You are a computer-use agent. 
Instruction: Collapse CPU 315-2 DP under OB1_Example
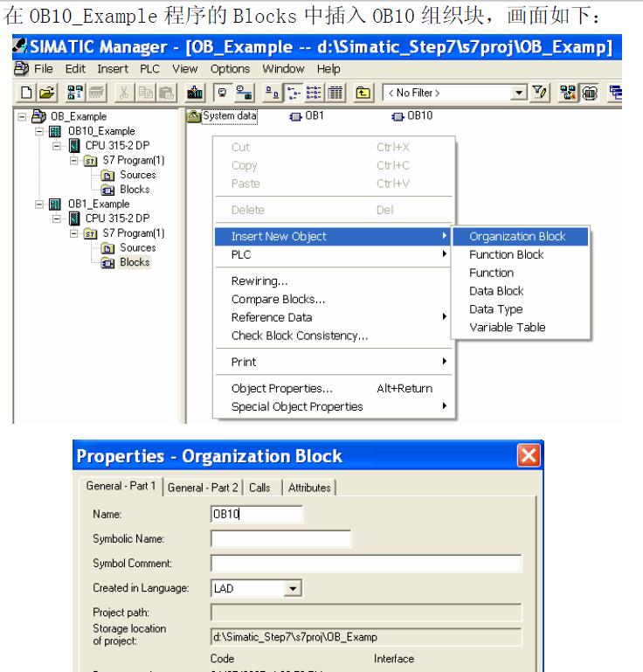[x=56, y=218]
